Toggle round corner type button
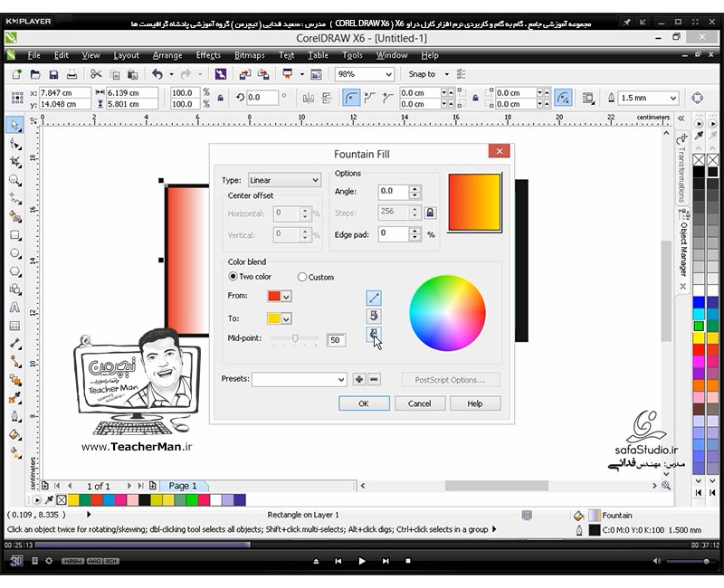This screenshot has height=588, width=724. pyautogui.click(x=351, y=98)
